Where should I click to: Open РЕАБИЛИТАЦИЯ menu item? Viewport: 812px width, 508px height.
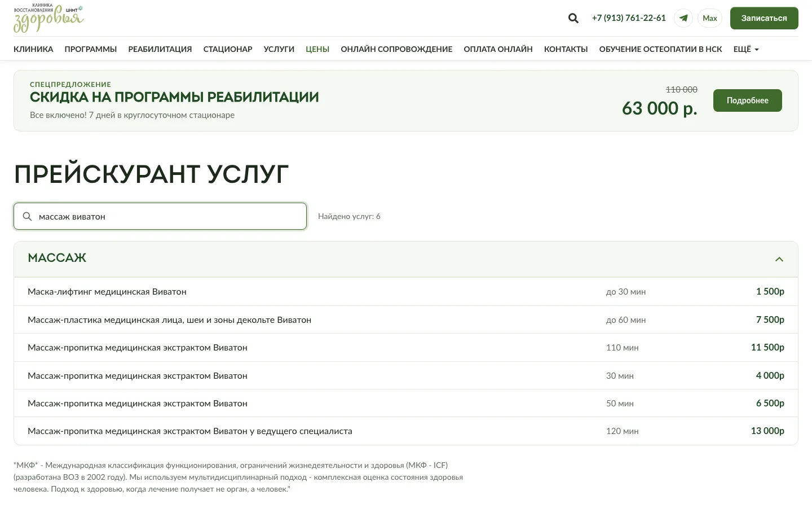pos(160,49)
